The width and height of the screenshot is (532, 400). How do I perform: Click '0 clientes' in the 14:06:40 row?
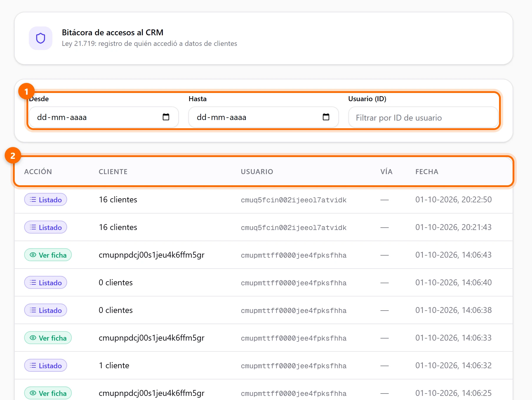(116, 283)
